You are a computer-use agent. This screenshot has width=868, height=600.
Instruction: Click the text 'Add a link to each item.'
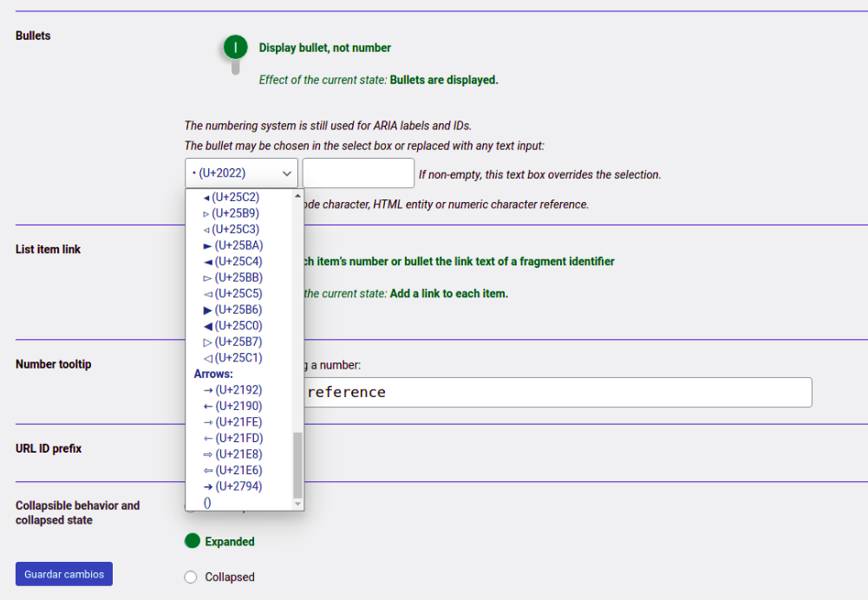449,293
